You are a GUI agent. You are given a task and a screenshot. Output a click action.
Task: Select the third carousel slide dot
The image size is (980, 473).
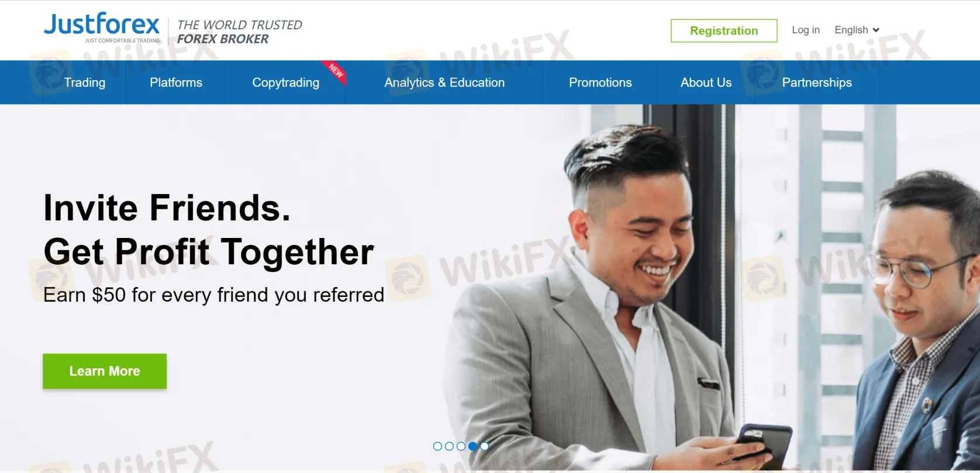[x=461, y=446]
